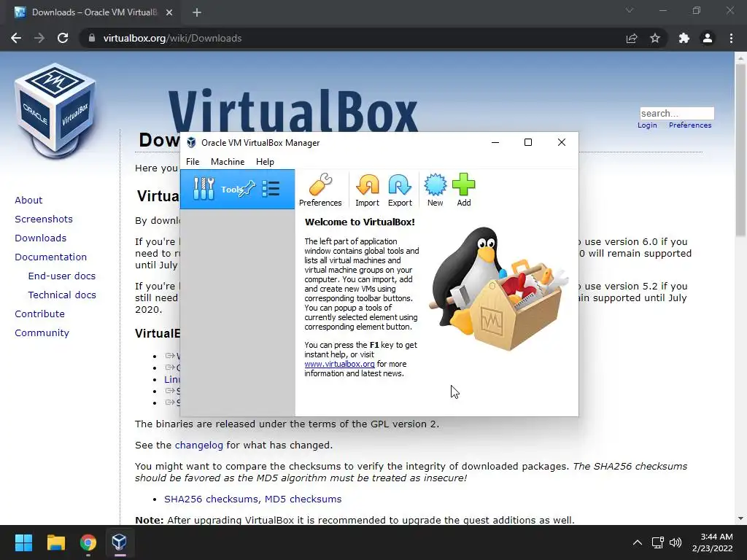Click Preferences link under website search
This screenshot has height=560, width=747.
pyautogui.click(x=690, y=125)
